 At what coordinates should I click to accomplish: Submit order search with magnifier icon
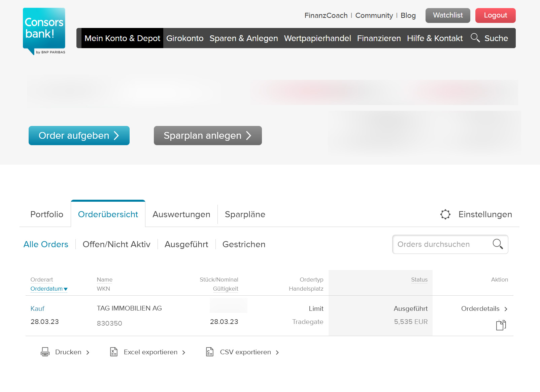pos(498,244)
